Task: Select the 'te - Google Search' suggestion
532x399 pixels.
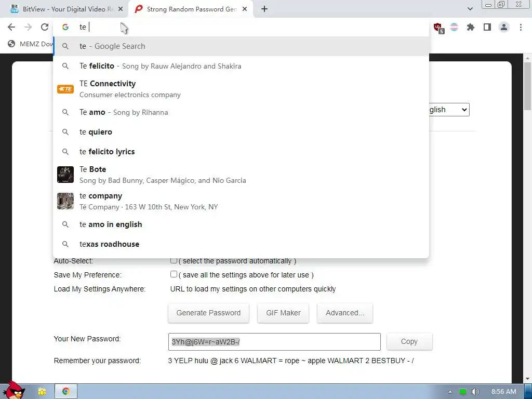Action: (241, 46)
